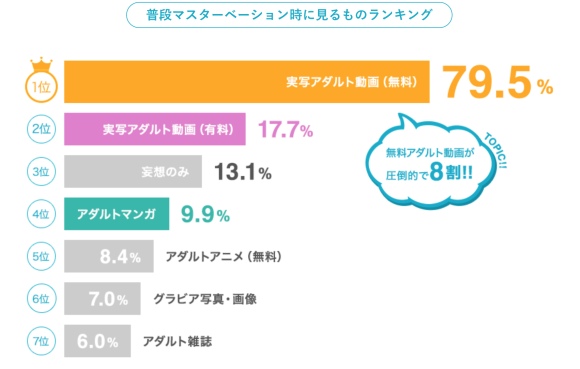Click the orange 79.5% bar

point(247,82)
